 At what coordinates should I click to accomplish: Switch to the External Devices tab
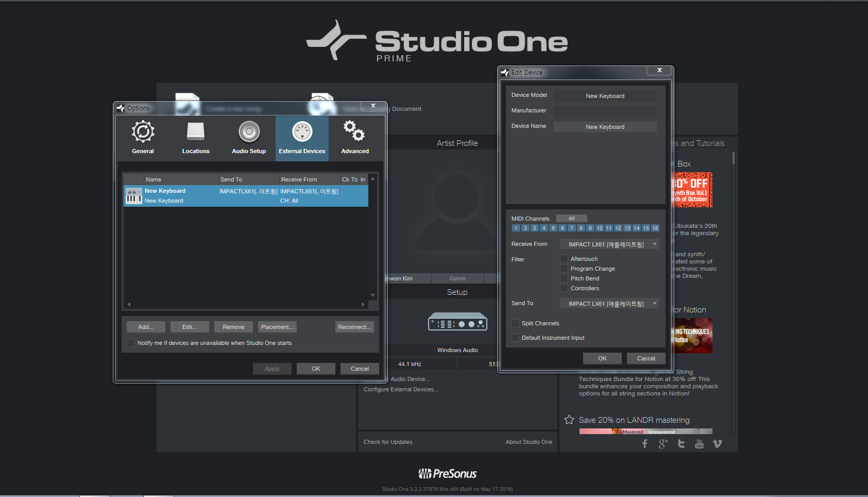point(302,138)
